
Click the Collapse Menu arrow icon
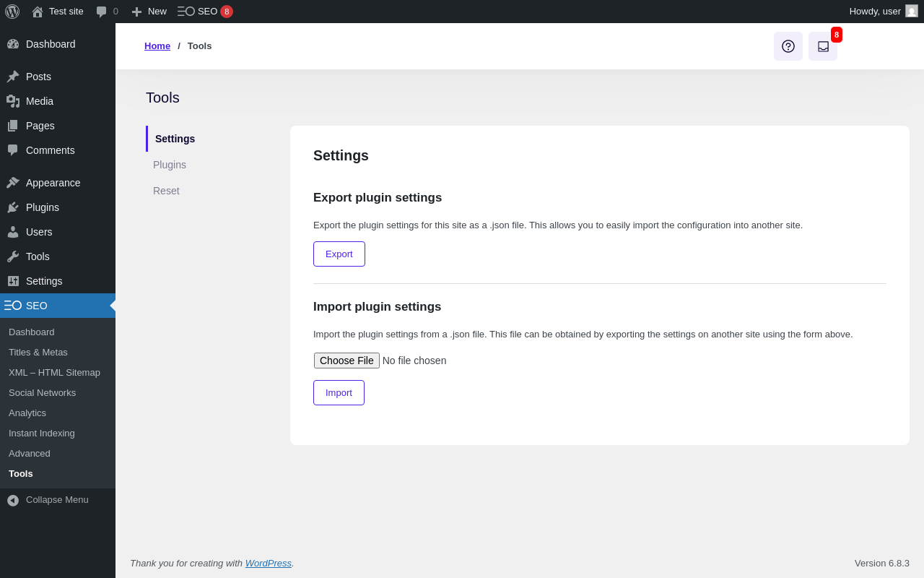13,500
